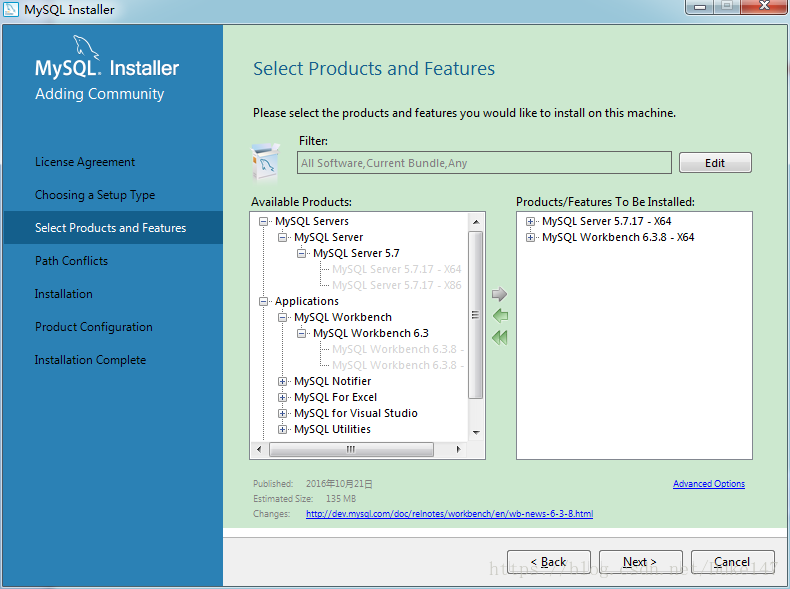This screenshot has height=589, width=790.
Task: Collapse the Applications node
Action: point(263,301)
